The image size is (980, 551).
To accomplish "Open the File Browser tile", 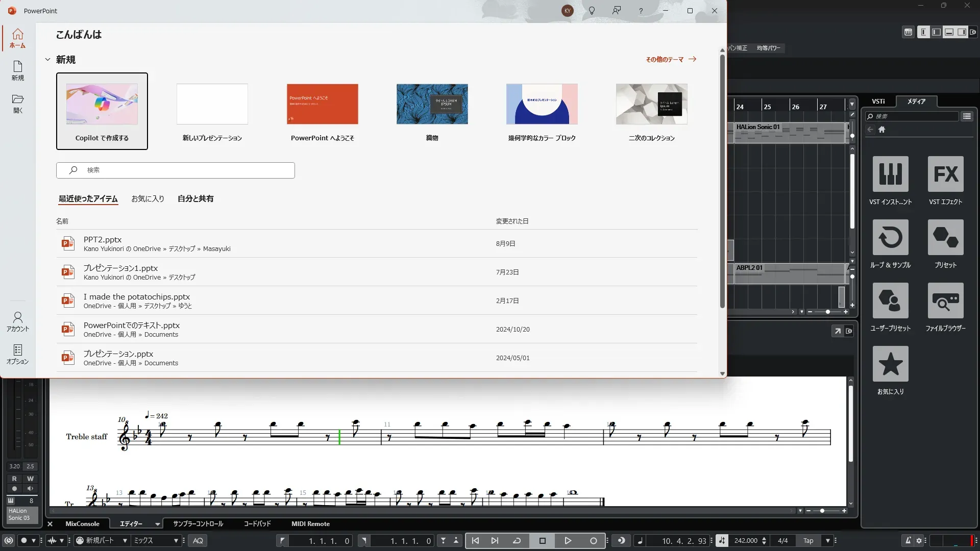I will pos(945,301).
